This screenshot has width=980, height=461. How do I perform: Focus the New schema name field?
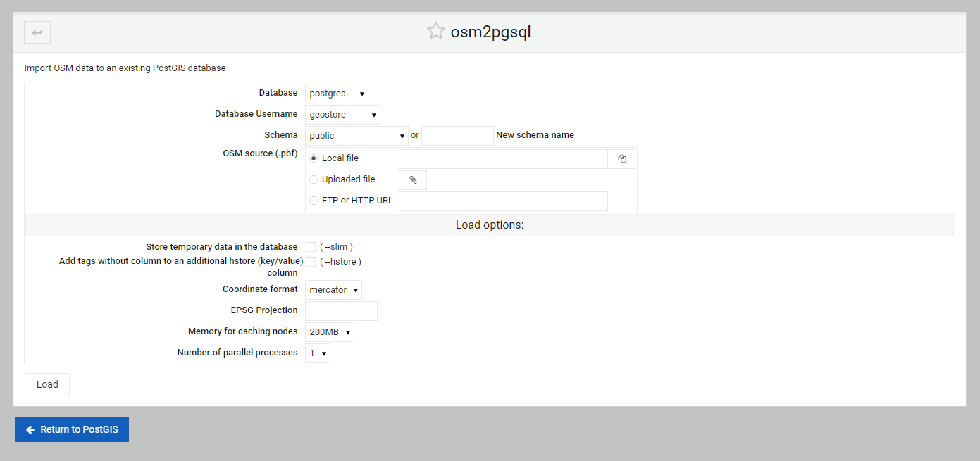coord(457,136)
